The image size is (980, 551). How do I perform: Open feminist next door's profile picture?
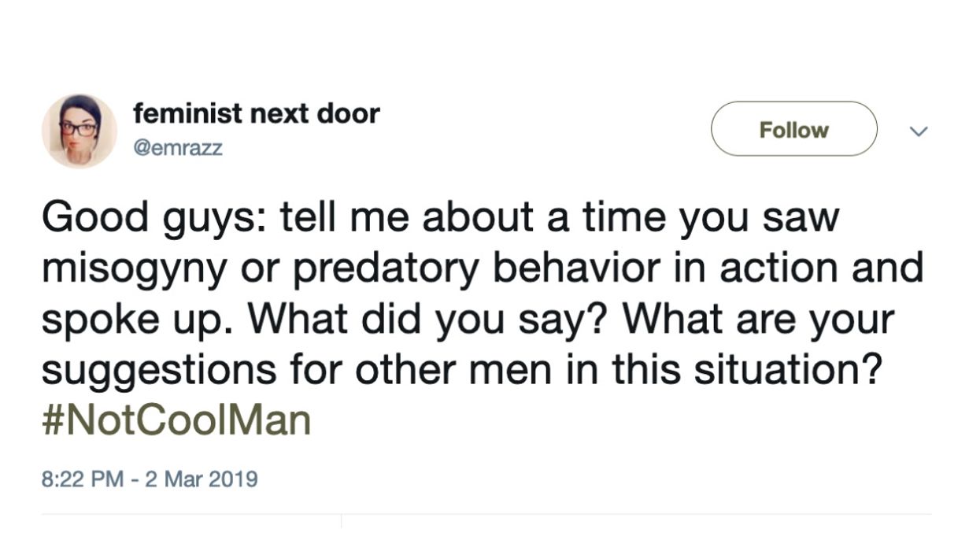coord(80,129)
